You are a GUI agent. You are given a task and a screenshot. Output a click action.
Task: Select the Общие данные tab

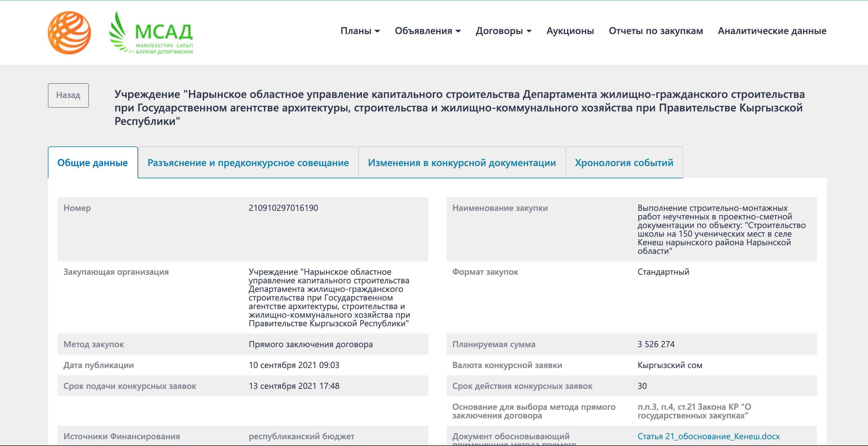point(93,163)
